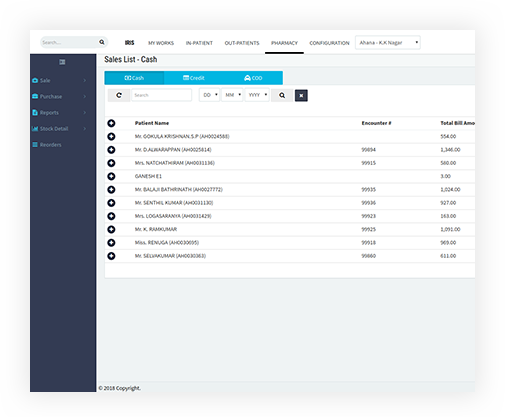Open the OUT-PATIENTS menu
The width and height of the screenshot is (505, 417).
point(242,43)
